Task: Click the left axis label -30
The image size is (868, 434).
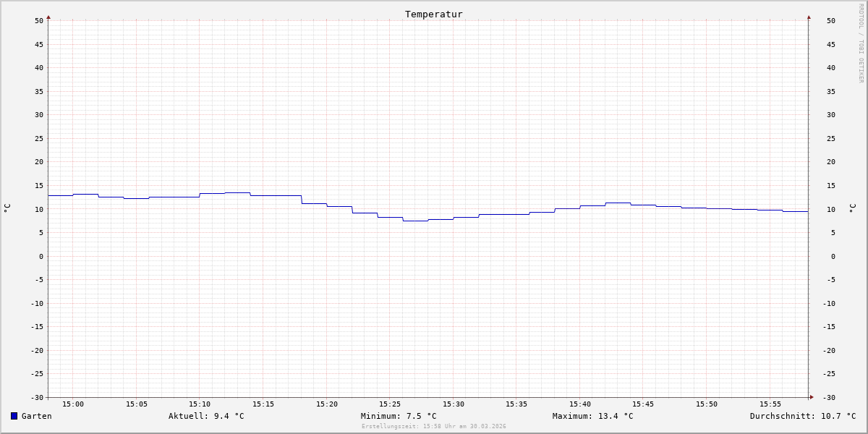Action: tap(37, 397)
